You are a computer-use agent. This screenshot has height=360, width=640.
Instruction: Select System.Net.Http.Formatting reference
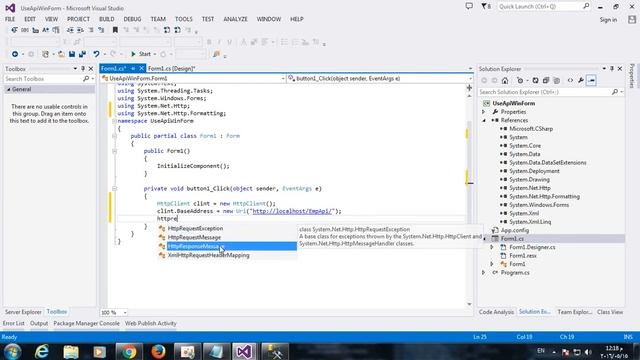coord(544,196)
